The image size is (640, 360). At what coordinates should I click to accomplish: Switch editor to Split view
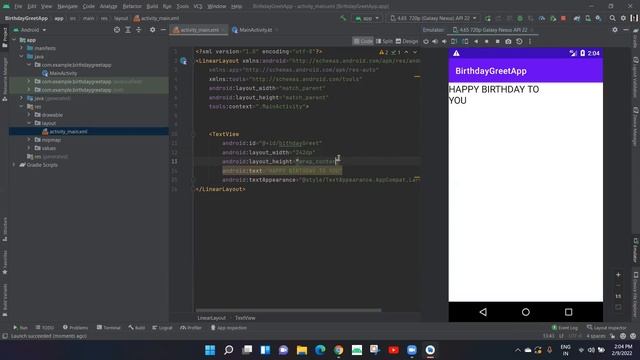click(384, 41)
